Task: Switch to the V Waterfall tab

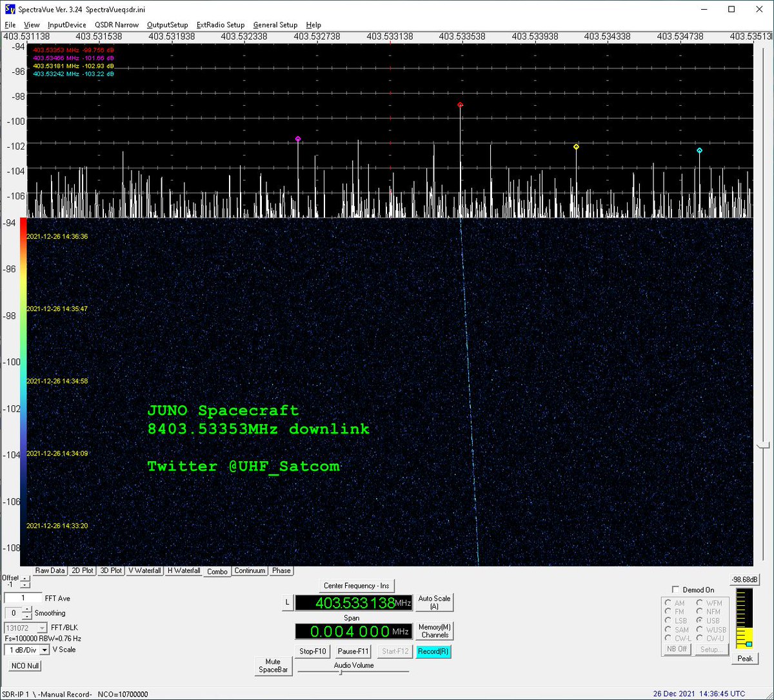Action: tap(144, 570)
